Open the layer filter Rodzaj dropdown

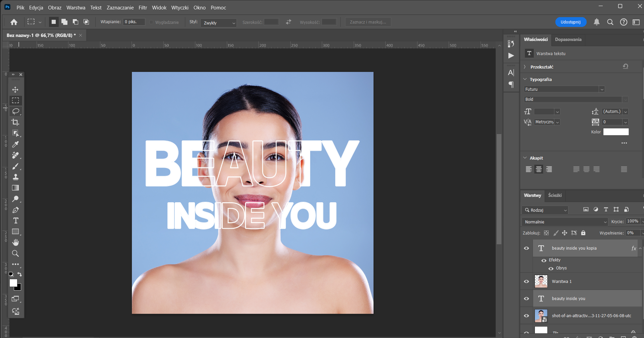click(x=545, y=210)
